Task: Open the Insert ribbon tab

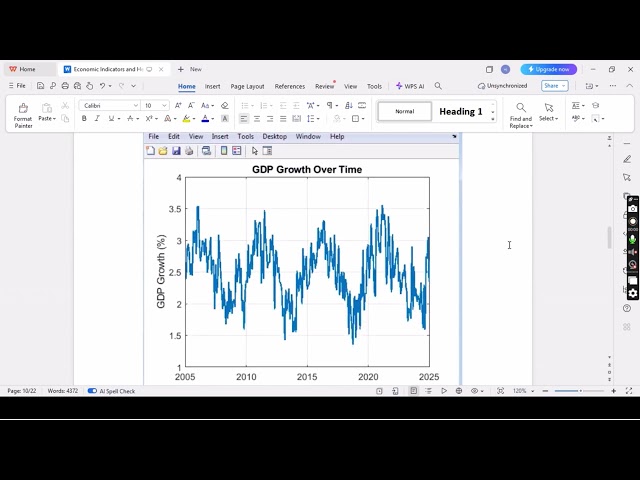Action: (x=212, y=87)
